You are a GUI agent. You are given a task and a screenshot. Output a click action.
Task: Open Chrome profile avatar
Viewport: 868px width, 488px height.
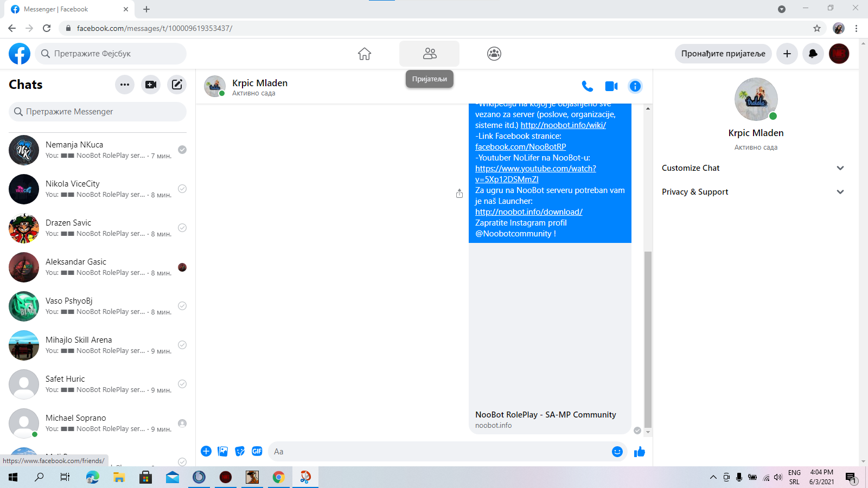click(839, 28)
